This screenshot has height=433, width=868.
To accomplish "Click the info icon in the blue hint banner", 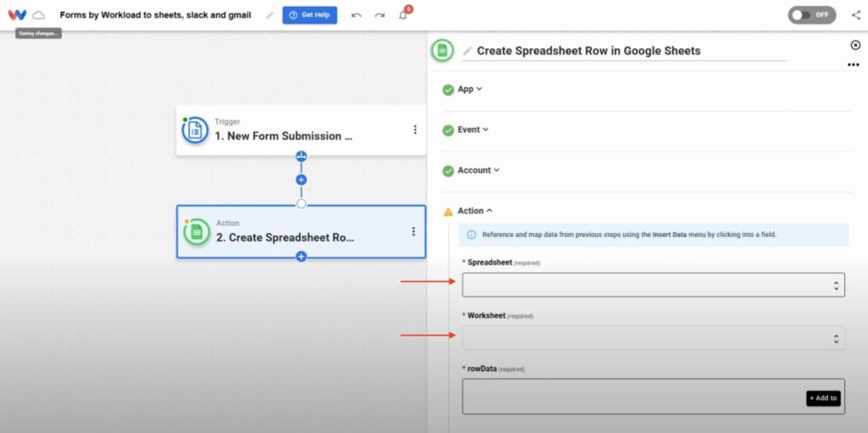I will [471, 235].
